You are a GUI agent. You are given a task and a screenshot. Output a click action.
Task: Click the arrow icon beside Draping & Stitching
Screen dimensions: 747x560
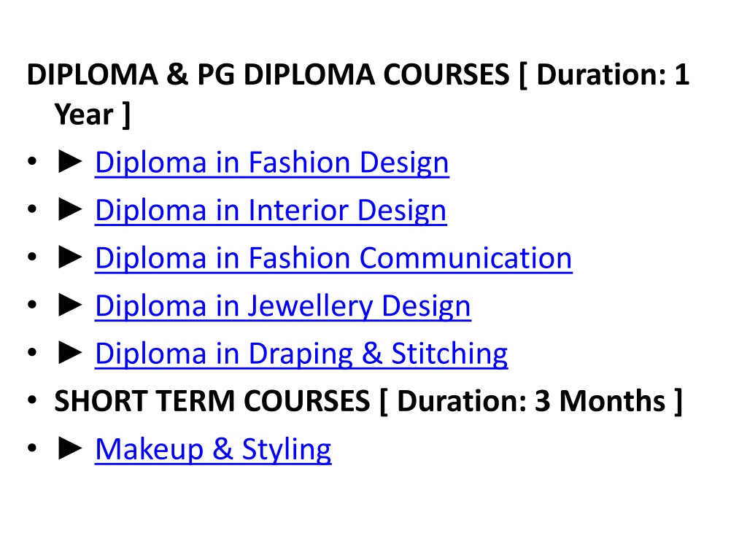click(x=69, y=352)
